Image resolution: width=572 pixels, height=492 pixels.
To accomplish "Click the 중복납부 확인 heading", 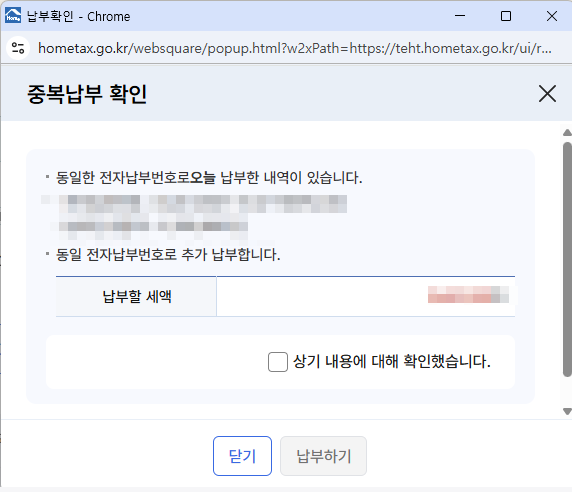I will point(87,94).
